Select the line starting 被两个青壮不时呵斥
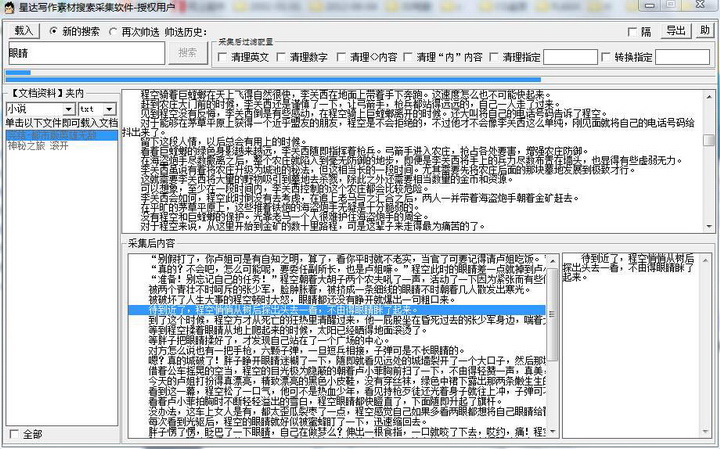The height and width of the screenshot is (449, 720). pyautogui.click(x=337, y=290)
